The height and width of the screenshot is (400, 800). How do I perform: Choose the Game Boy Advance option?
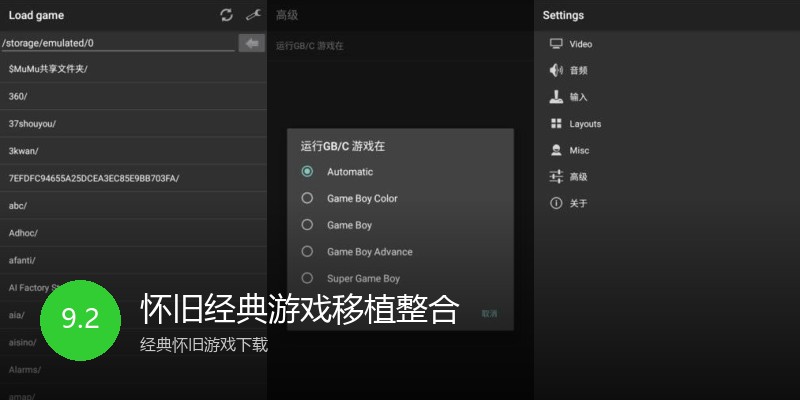click(307, 251)
